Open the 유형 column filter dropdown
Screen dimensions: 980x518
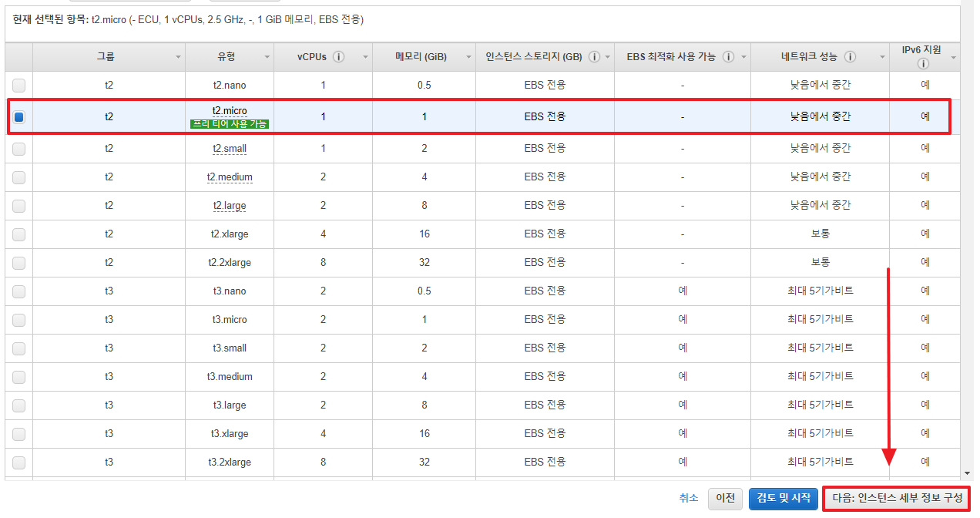[267, 58]
